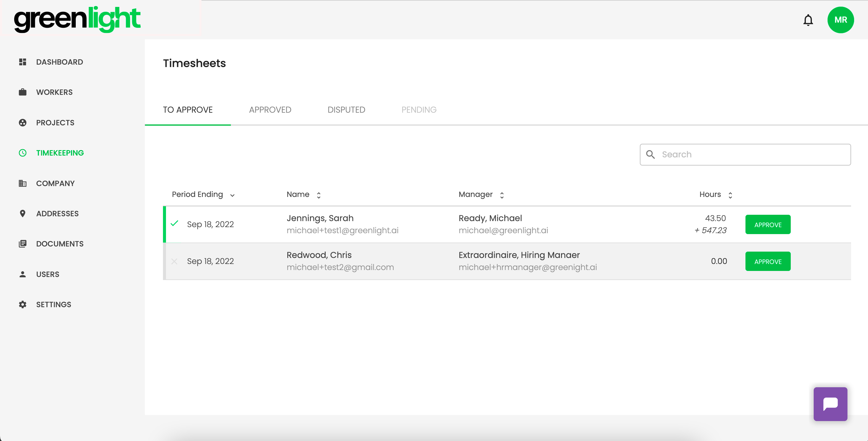Approve Sarah Jennings' timesheet
This screenshot has height=441, width=868.
click(x=767, y=224)
